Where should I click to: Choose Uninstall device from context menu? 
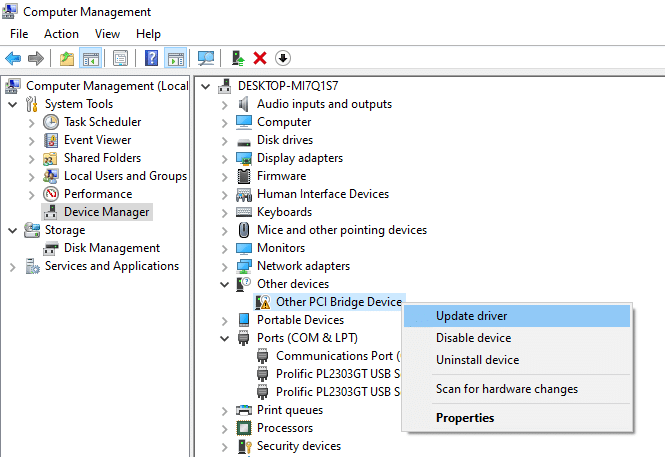pyautogui.click(x=517, y=360)
